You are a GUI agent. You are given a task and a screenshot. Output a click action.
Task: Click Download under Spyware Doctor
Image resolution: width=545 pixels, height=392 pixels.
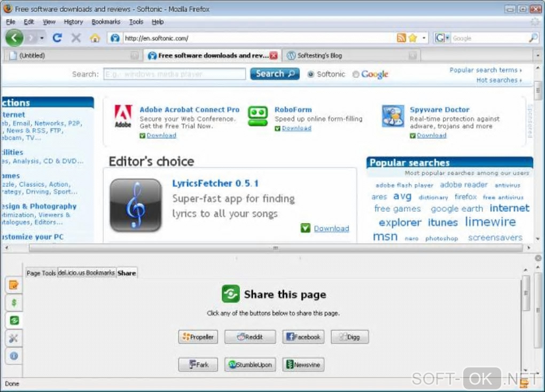pyautogui.click(x=431, y=135)
